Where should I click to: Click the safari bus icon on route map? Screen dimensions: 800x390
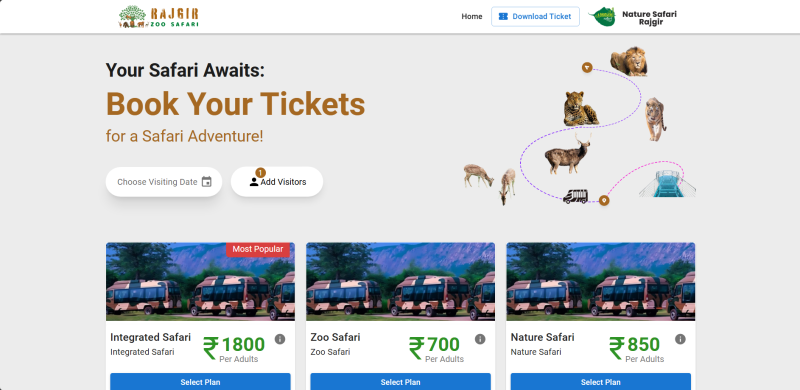coord(576,196)
